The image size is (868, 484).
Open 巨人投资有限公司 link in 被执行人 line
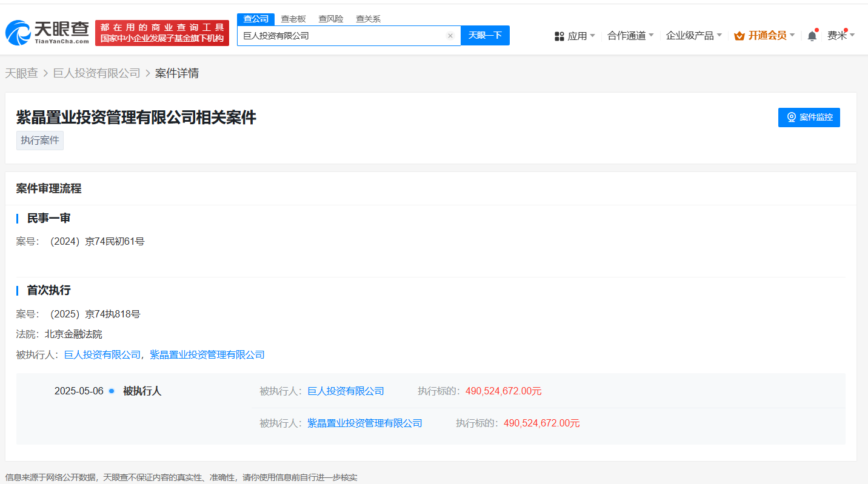click(102, 355)
